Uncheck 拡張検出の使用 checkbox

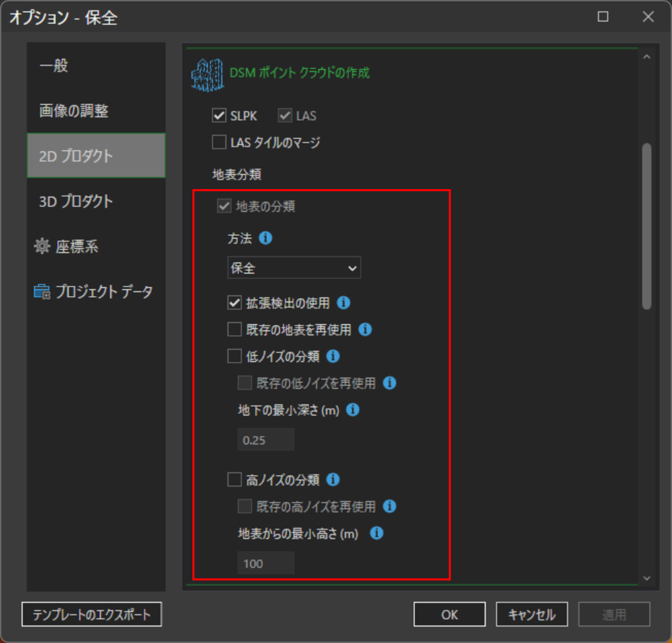(x=234, y=303)
